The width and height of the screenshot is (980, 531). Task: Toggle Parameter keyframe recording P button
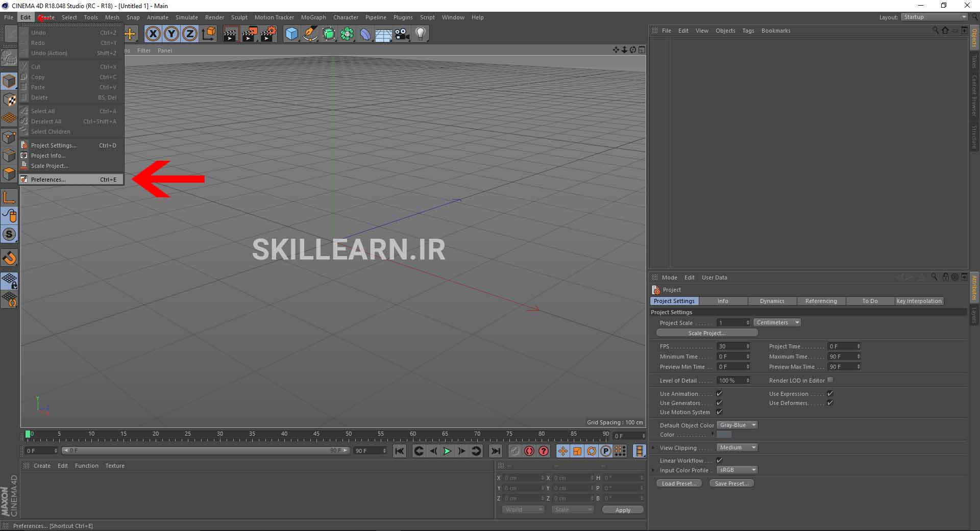[606, 451]
